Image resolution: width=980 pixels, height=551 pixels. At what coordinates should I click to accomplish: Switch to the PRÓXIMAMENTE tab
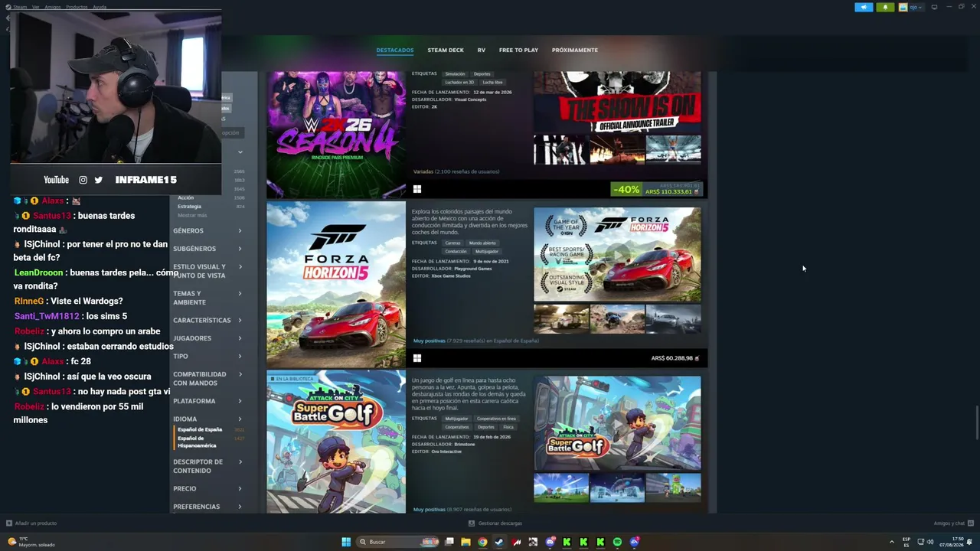[575, 50]
